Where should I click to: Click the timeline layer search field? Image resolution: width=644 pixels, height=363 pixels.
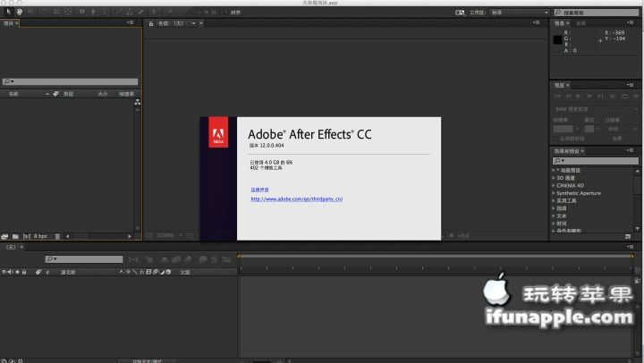pyautogui.click(x=84, y=259)
